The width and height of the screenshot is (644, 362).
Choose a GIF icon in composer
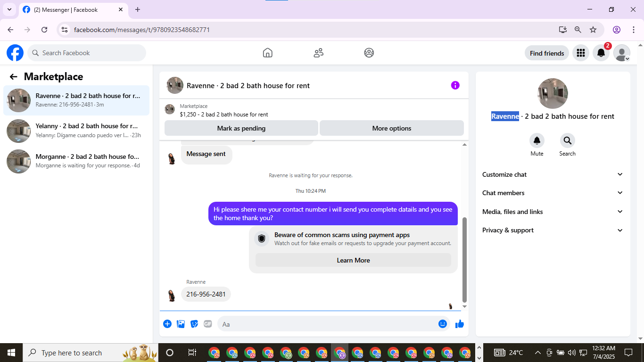208,324
